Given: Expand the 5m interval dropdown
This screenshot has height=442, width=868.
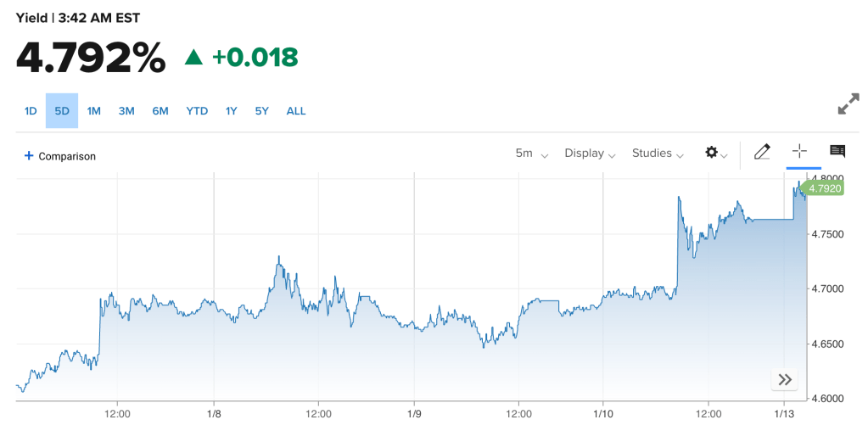Looking at the screenshot, I should click(x=531, y=154).
